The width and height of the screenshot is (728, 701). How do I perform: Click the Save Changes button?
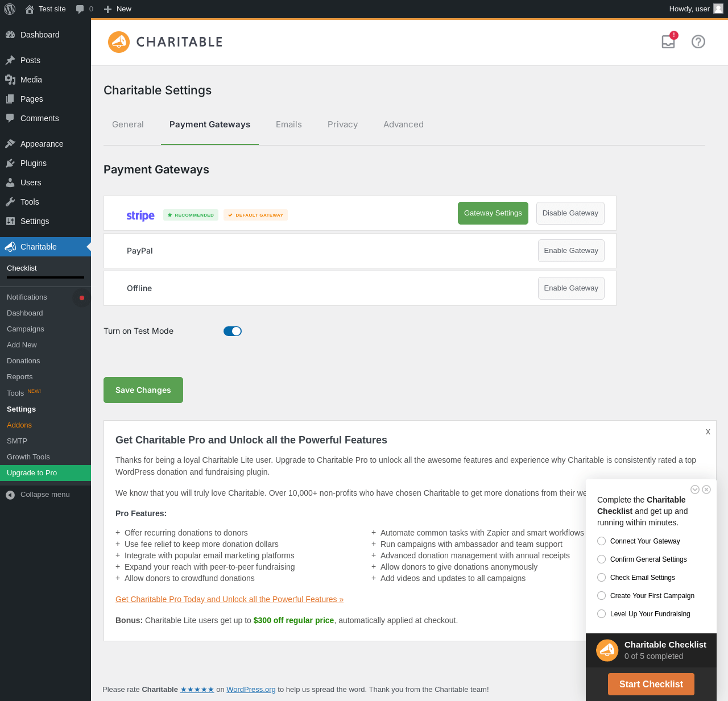coord(143,390)
